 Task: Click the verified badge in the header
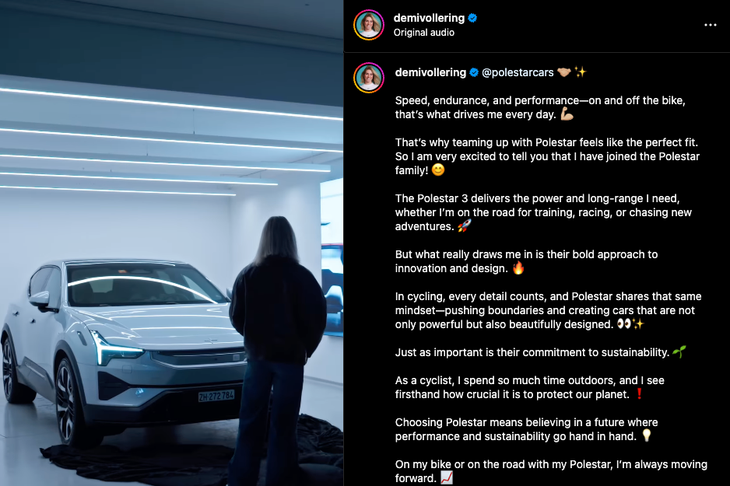[473, 18]
